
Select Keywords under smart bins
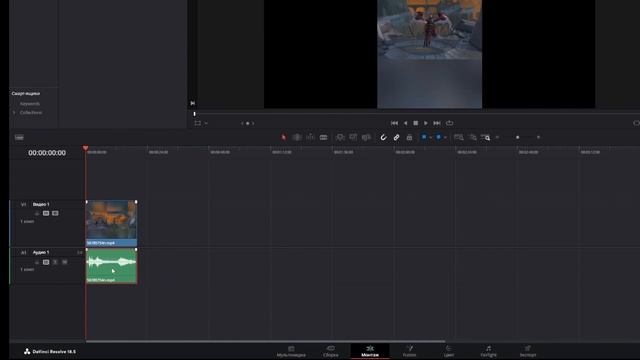(30, 104)
